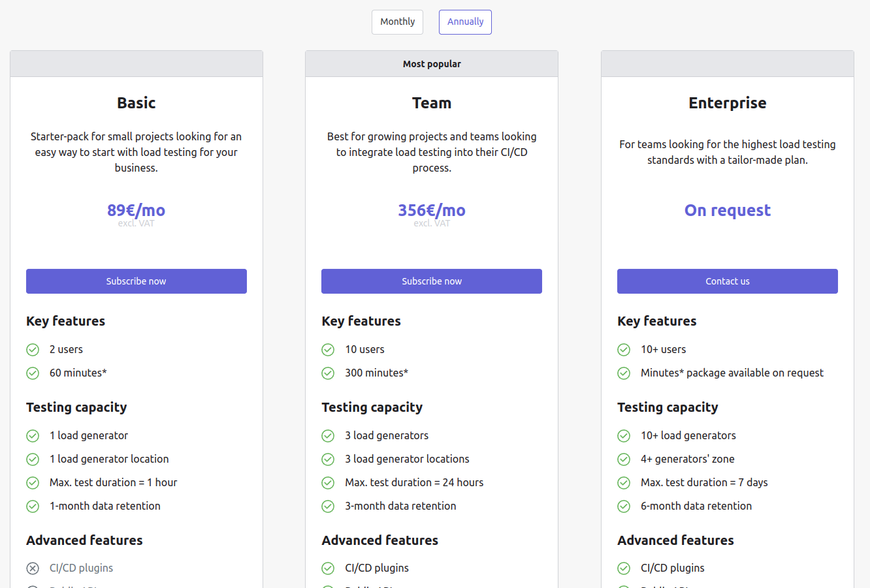Switch billing to Monthly
This screenshot has width=870, height=588.
click(x=397, y=22)
